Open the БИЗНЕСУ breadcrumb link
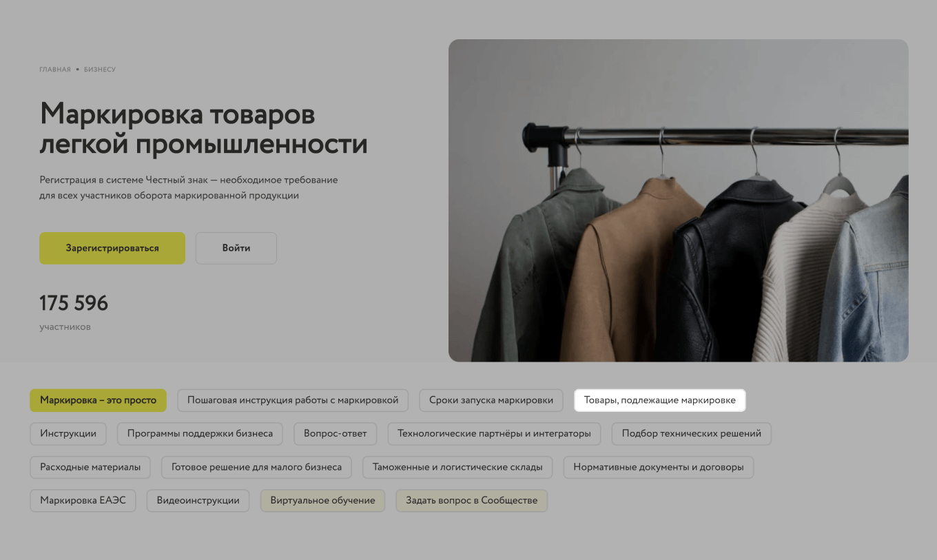Screen dimensions: 937x560 [100, 70]
